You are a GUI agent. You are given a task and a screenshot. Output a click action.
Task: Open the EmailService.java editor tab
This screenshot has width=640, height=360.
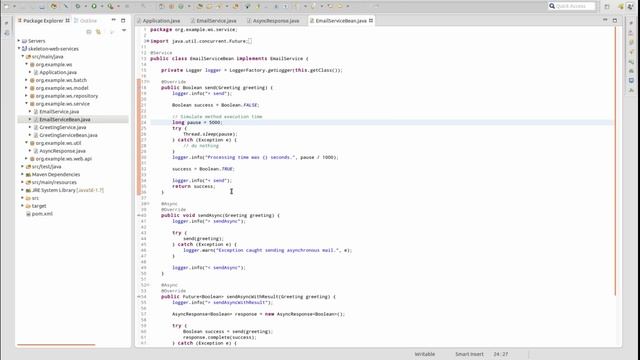point(213,20)
